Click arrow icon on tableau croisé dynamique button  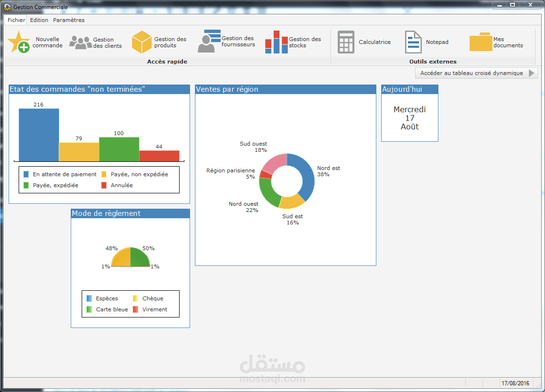(532, 73)
